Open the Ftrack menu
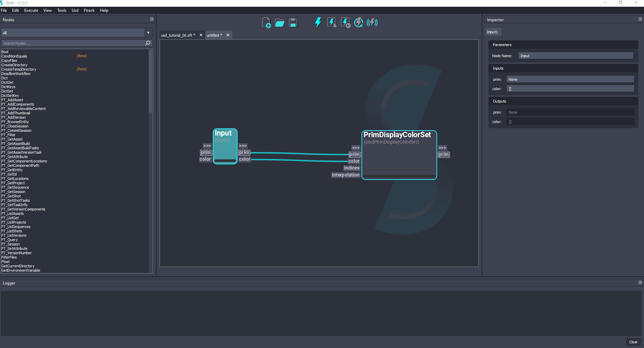 tap(89, 10)
